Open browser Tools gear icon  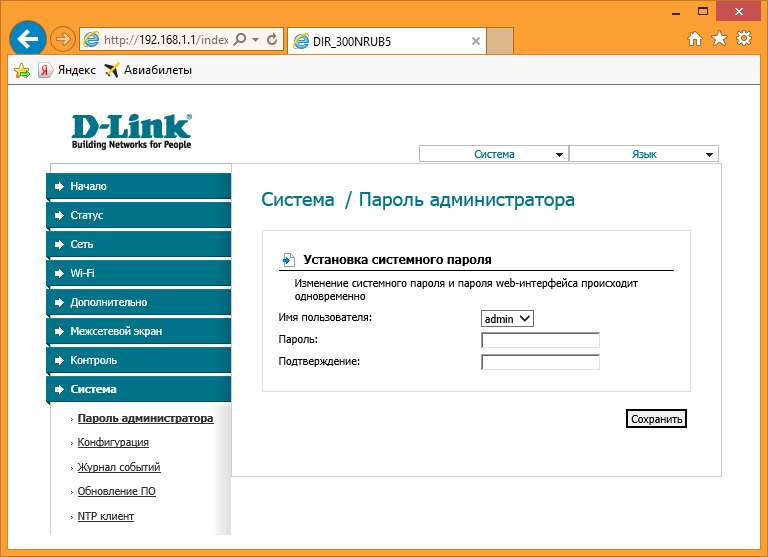point(744,38)
